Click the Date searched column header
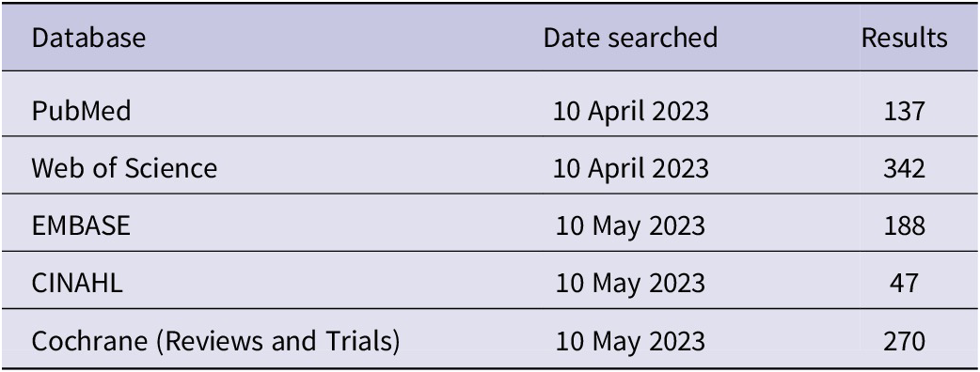The height and width of the screenshot is (372, 980). point(630,39)
